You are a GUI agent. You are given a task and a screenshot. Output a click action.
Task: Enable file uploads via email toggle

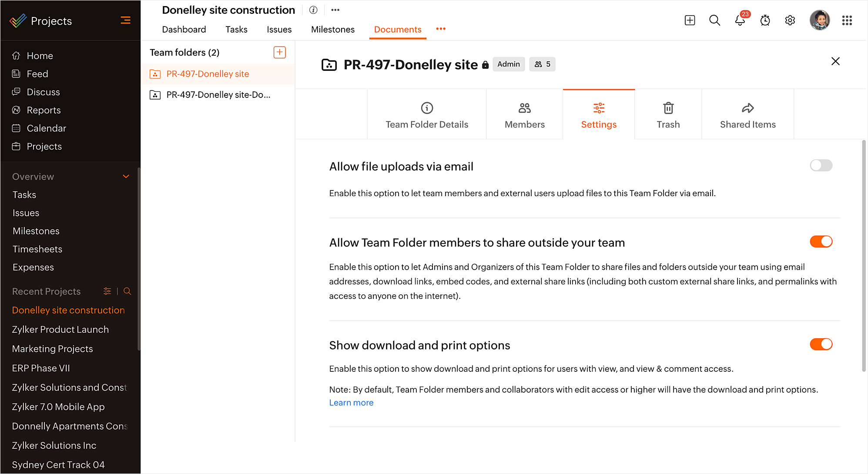pos(821,165)
